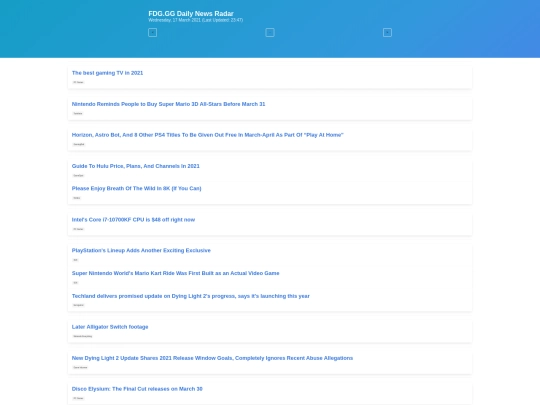Open the Intel Core i7-10700KF deal article
This screenshot has height=405, width=540.
(x=133, y=220)
